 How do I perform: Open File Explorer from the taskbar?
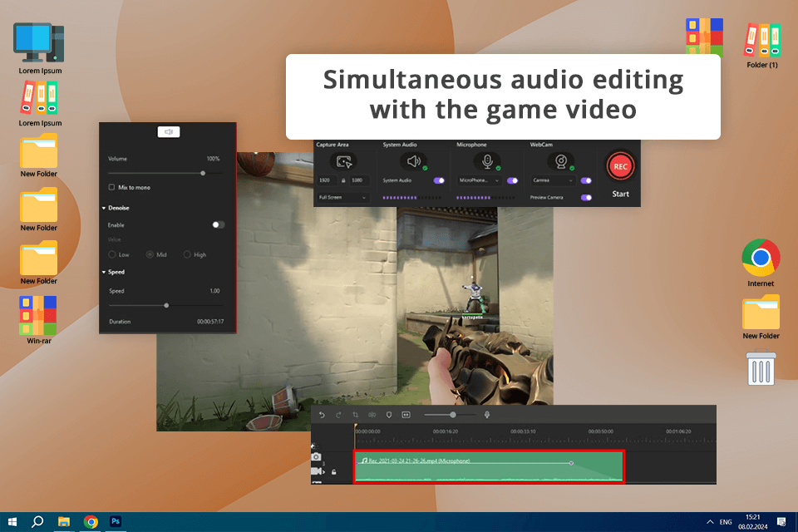64,522
